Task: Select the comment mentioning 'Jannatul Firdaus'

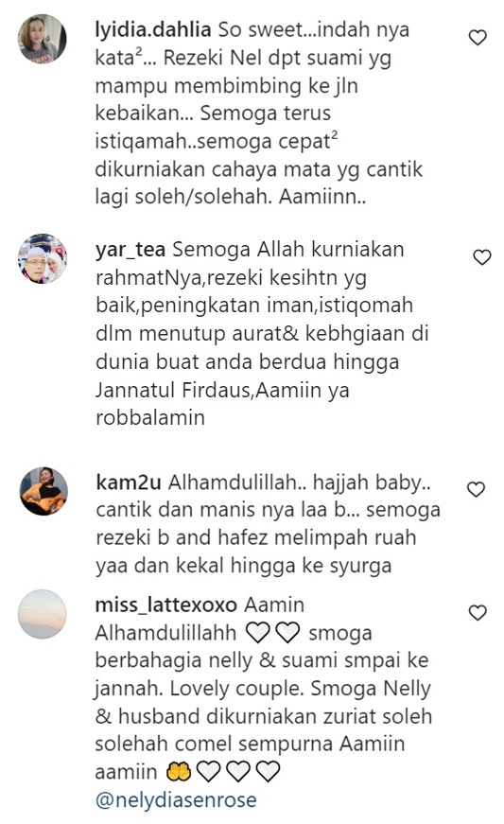Action: [x=262, y=333]
